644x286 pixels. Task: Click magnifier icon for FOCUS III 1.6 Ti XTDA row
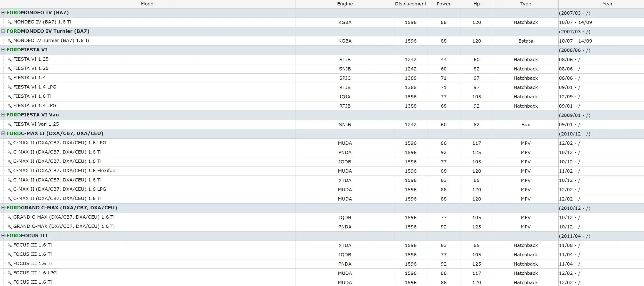10,245
